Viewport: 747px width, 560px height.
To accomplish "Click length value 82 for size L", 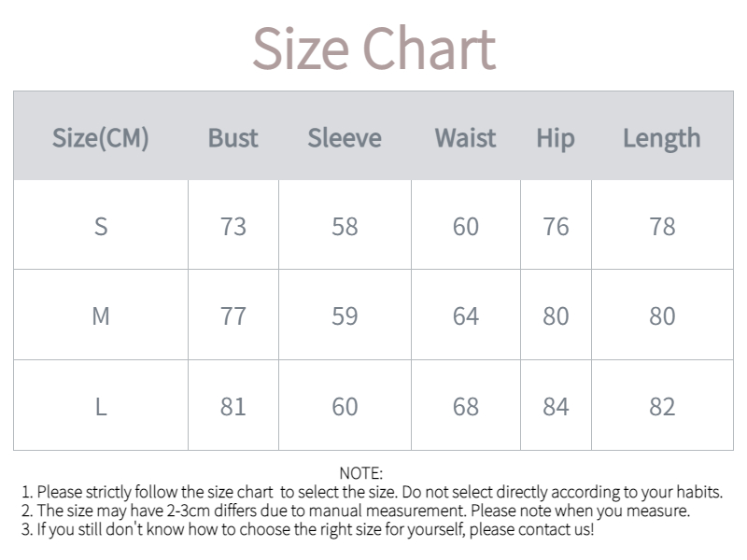I will (x=661, y=406).
